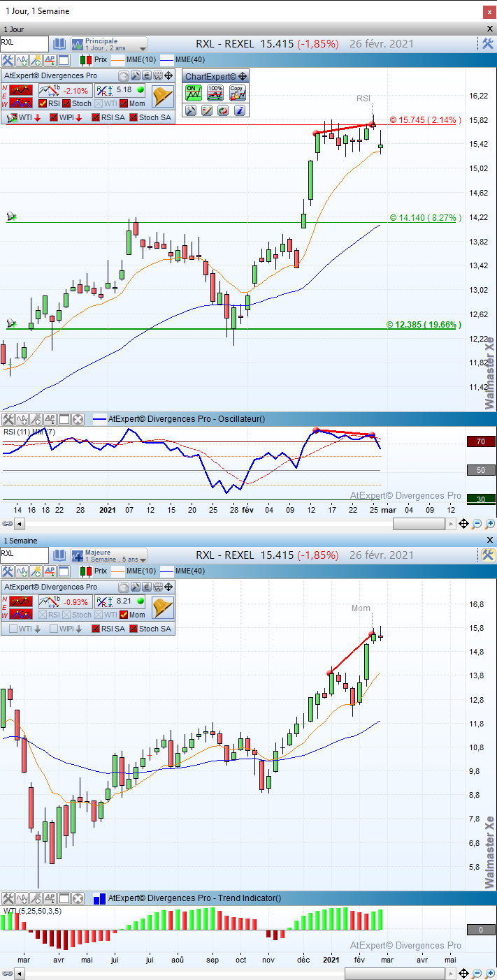
Task: Open the book icon in weekly chart header
Action: [59, 555]
